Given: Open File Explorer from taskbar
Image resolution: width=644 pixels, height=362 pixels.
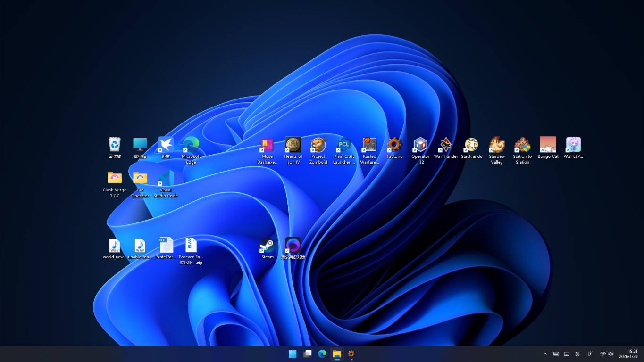Looking at the screenshot, I should (x=337, y=354).
